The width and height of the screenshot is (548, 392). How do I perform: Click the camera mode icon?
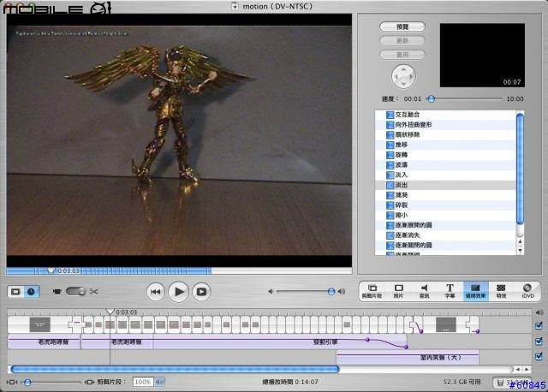57,291
